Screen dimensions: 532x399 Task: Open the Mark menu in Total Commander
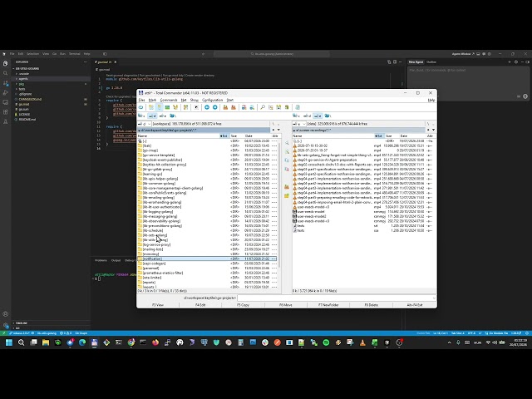point(152,100)
